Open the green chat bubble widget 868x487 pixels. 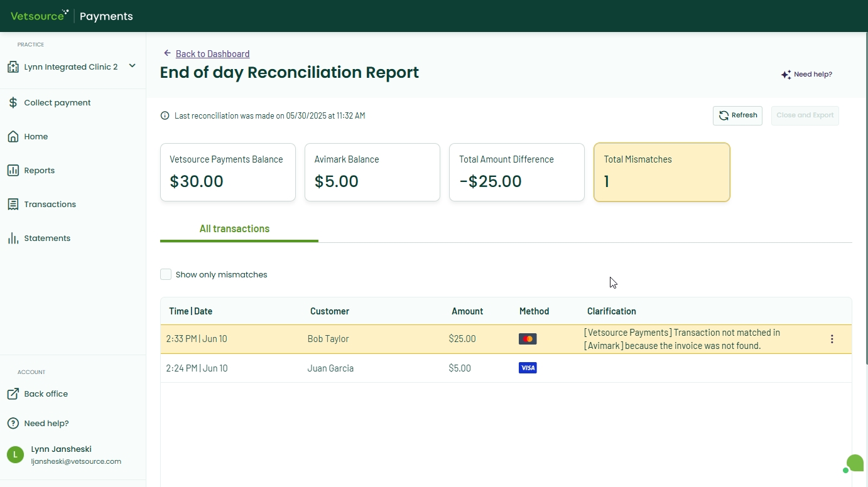pyautogui.click(x=854, y=464)
